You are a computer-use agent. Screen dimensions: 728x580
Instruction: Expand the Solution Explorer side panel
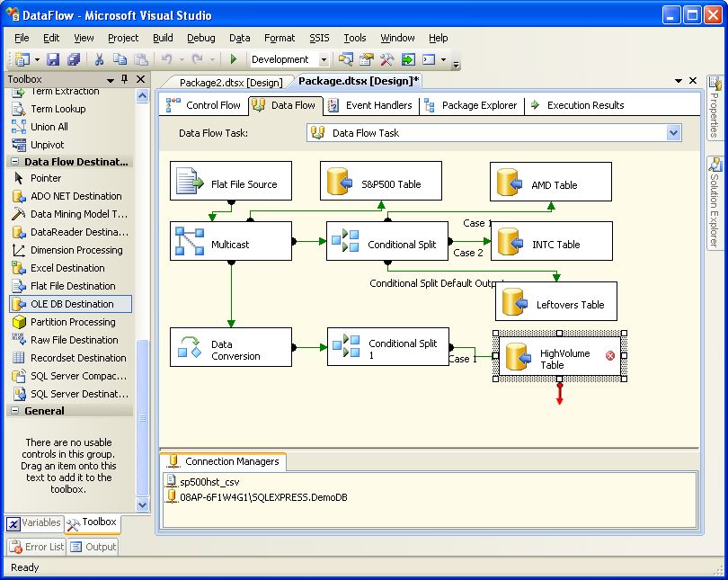(715, 203)
